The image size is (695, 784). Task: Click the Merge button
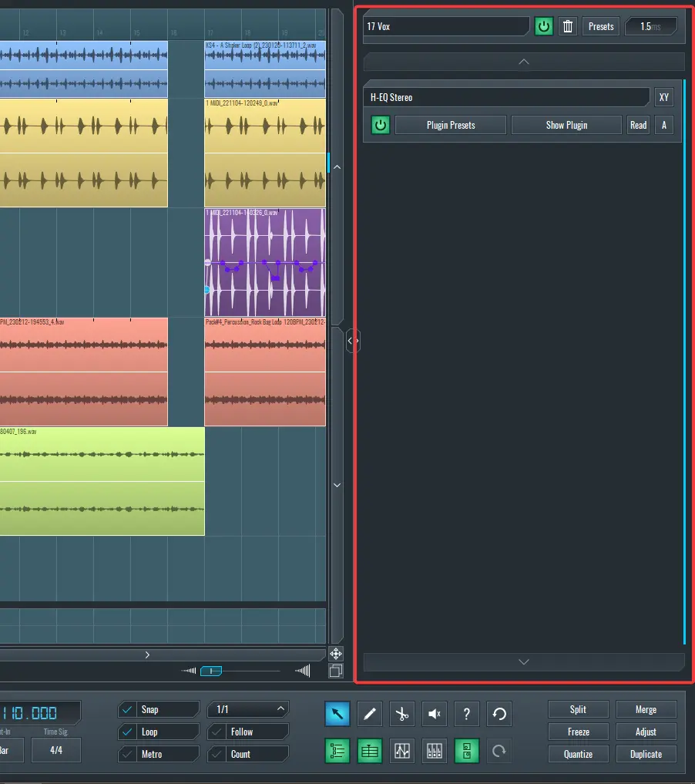[646, 709]
